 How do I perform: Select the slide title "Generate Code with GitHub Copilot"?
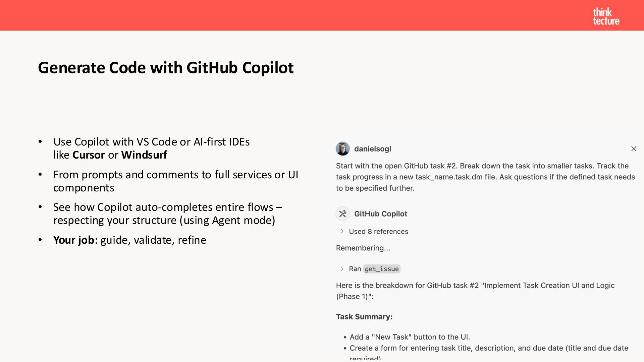(166, 68)
